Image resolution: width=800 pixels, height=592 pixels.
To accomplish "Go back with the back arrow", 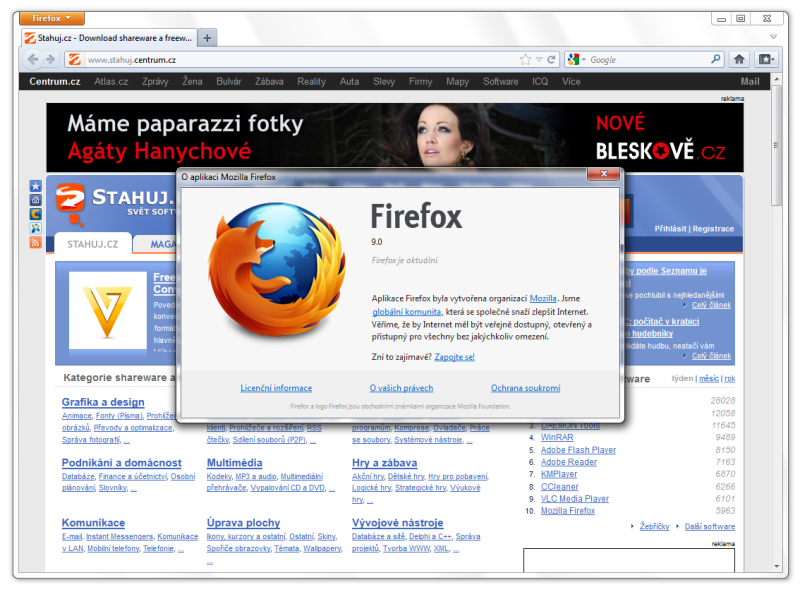I will pos(33,59).
